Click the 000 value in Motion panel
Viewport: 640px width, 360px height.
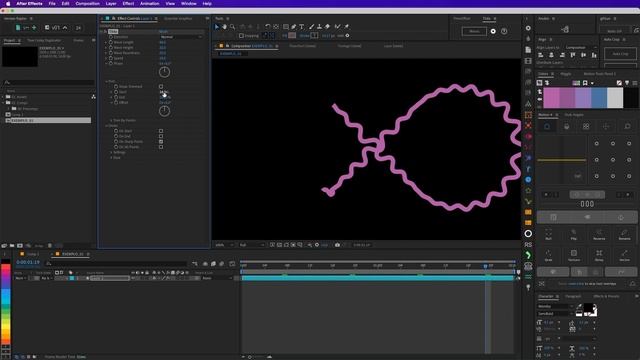click(587, 204)
